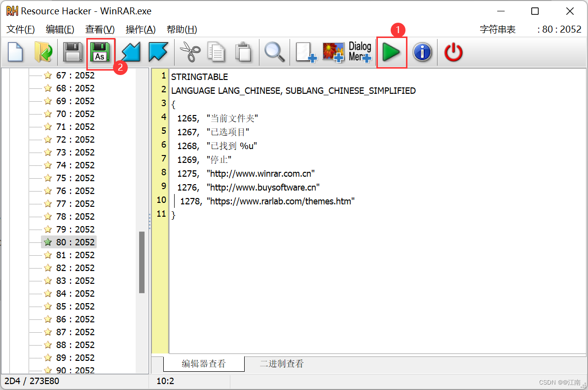Open the Dialog Menu editor
The height and width of the screenshot is (390, 588).
pos(360,53)
